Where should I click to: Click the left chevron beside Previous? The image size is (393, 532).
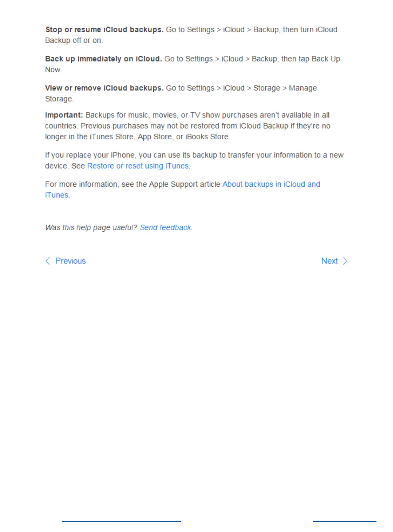[x=48, y=261]
